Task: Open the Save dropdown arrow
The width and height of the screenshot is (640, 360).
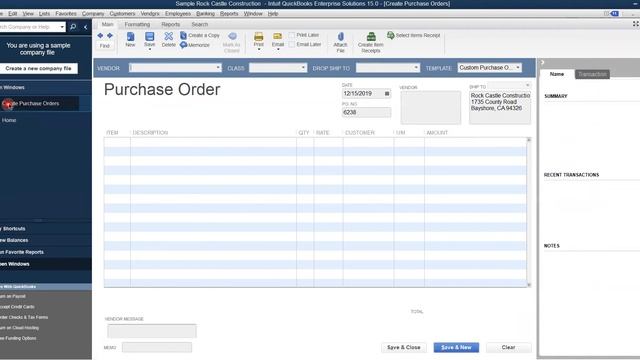Action: tap(149, 49)
